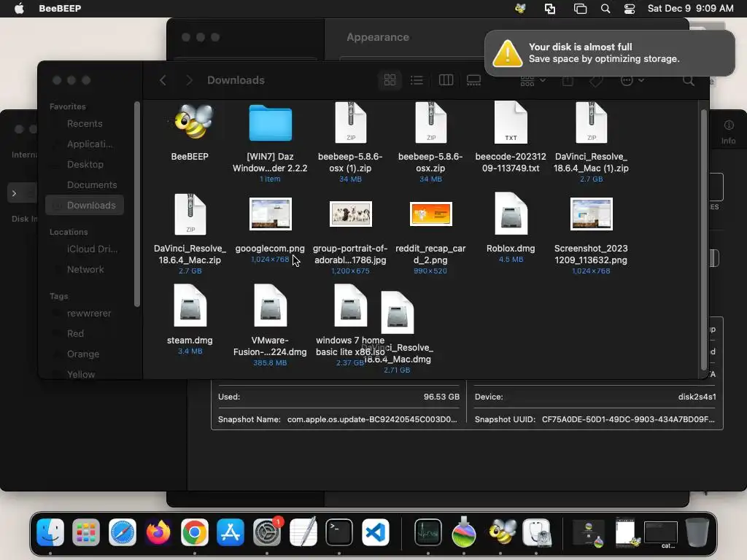Open the [WIN7] Daz Windows loader folder
This screenshot has height=560, width=747.
point(270,123)
